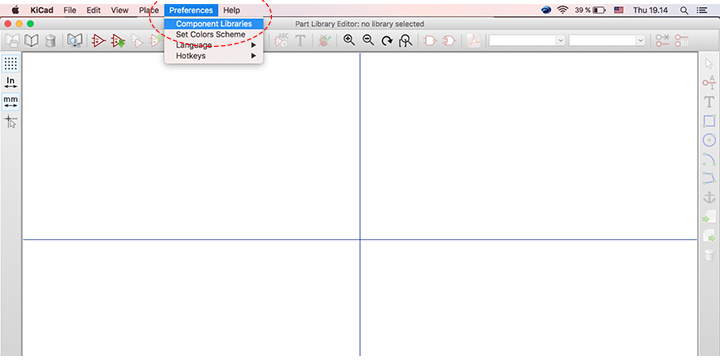
Task: Open the library browser magnifier-book icon
Action: tap(75, 41)
